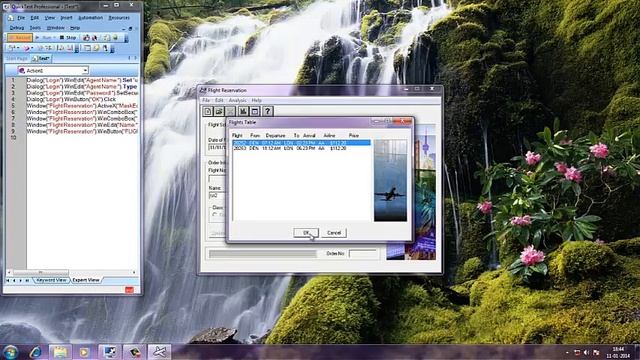The width and height of the screenshot is (640, 360).
Task: Open the View menu in QuickTest Professional
Action: pos(49,18)
